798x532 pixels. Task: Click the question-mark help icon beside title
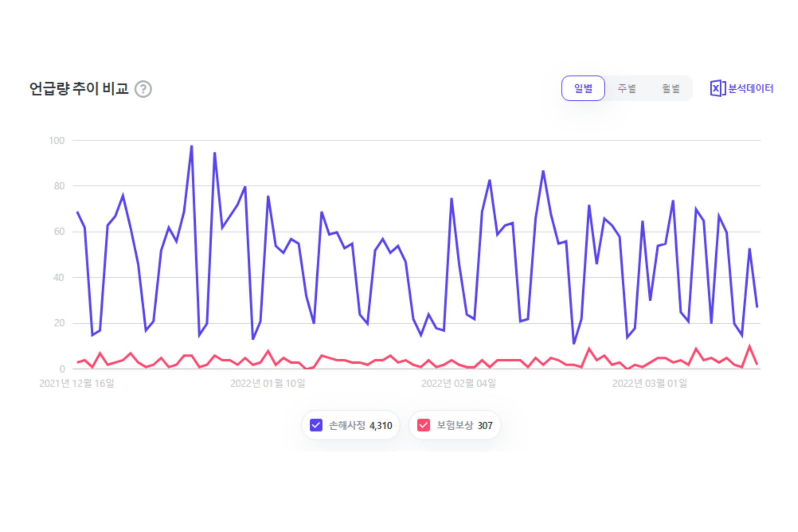pos(143,89)
